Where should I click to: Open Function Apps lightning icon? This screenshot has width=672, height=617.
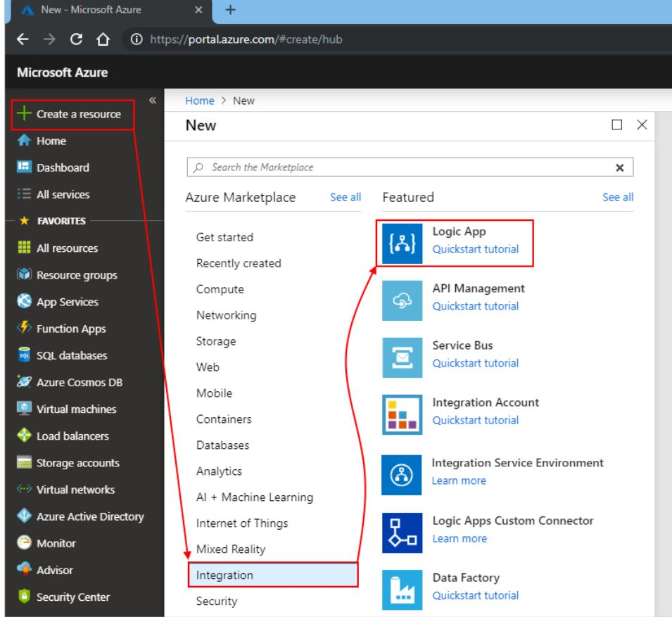point(24,328)
